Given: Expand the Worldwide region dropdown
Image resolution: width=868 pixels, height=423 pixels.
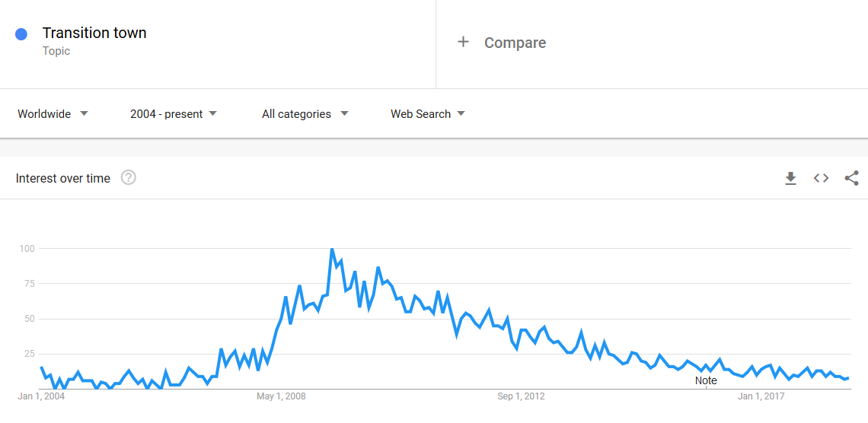Looking at the screenshot, I should click(53, 114).
